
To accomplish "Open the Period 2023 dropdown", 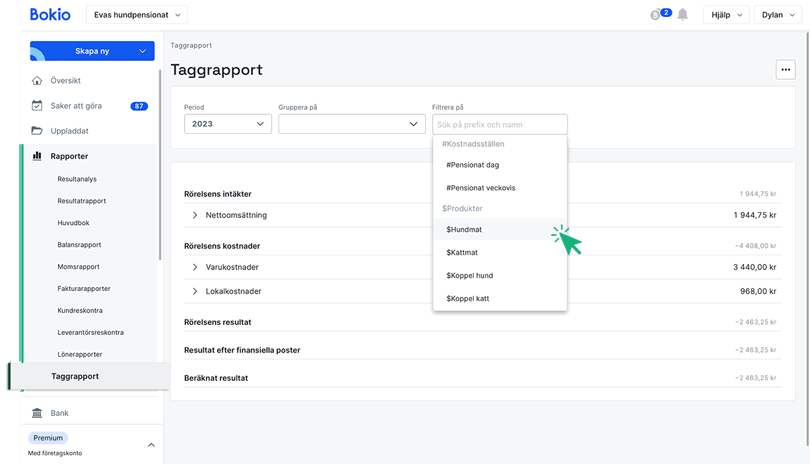I will (228, 124).
